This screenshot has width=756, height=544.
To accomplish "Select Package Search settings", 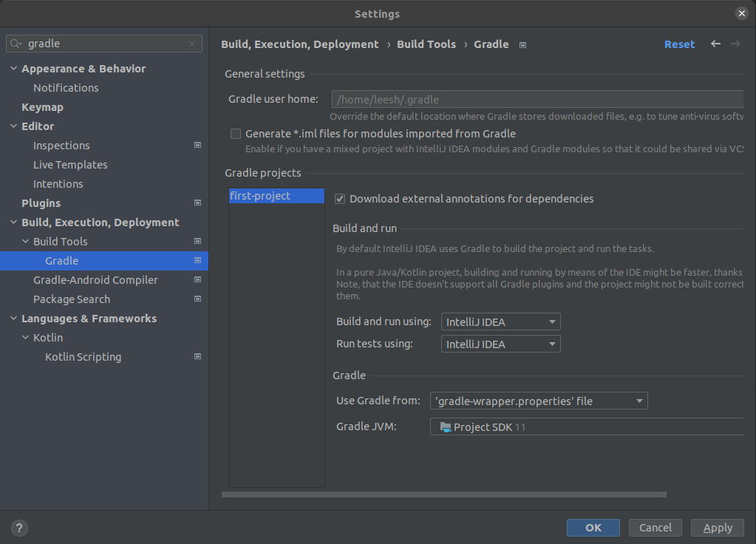I will click(72, 299).
